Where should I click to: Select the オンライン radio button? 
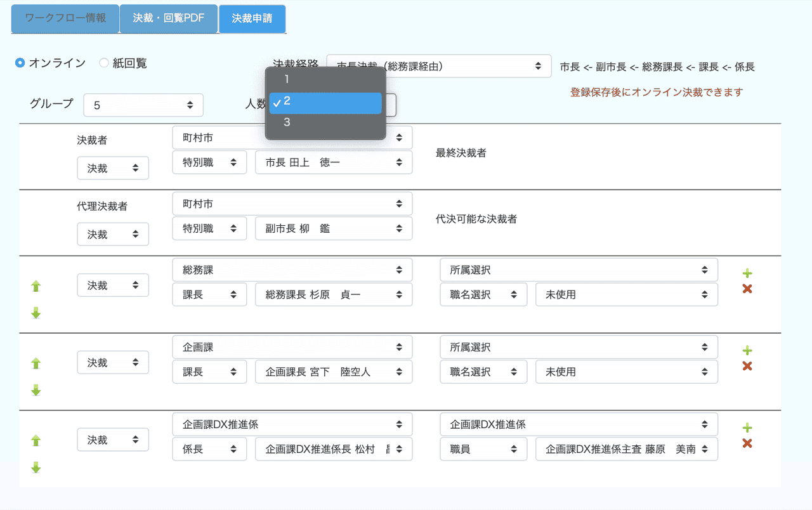click(x=20, y=63)
